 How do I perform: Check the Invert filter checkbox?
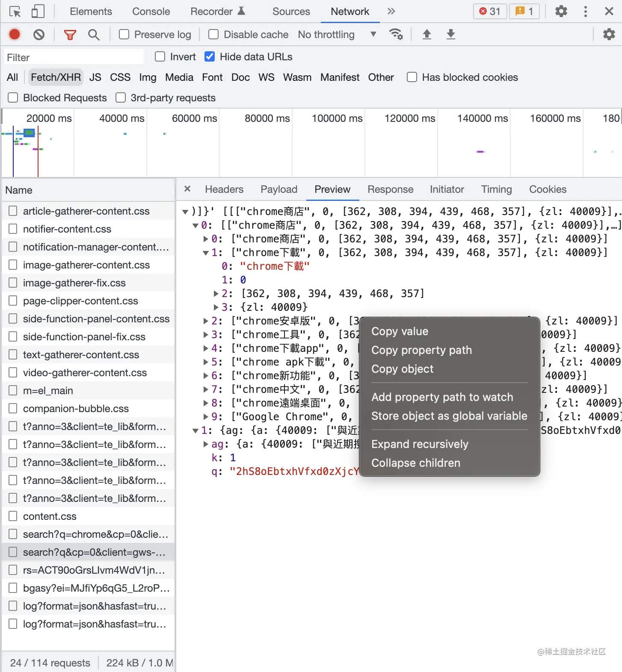tap(160, 56)
